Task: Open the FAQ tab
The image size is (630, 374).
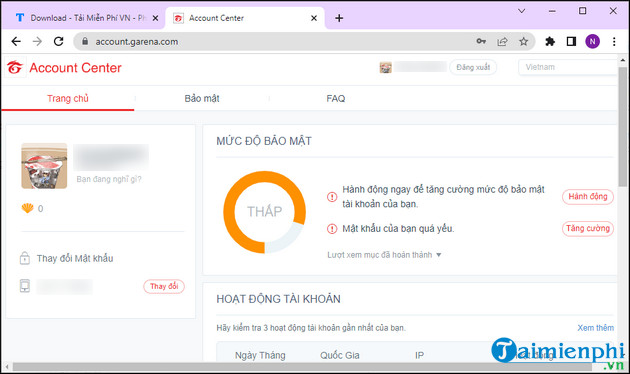Action: 335,98
